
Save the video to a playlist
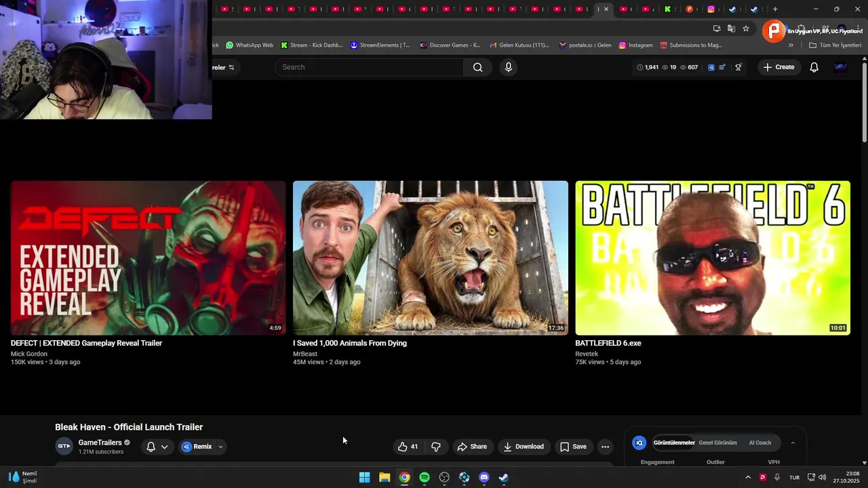573,447
